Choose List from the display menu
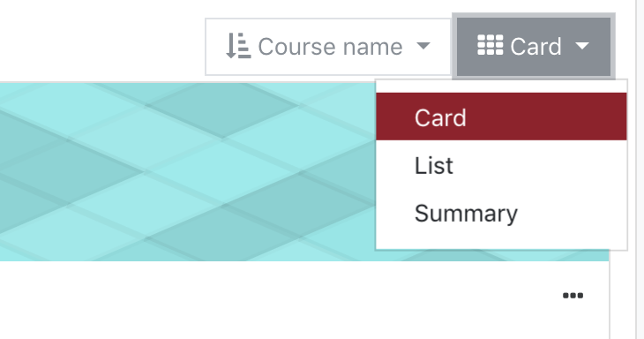Image resolution: width=644 pixels, height=339 pixels. (501, 165)
